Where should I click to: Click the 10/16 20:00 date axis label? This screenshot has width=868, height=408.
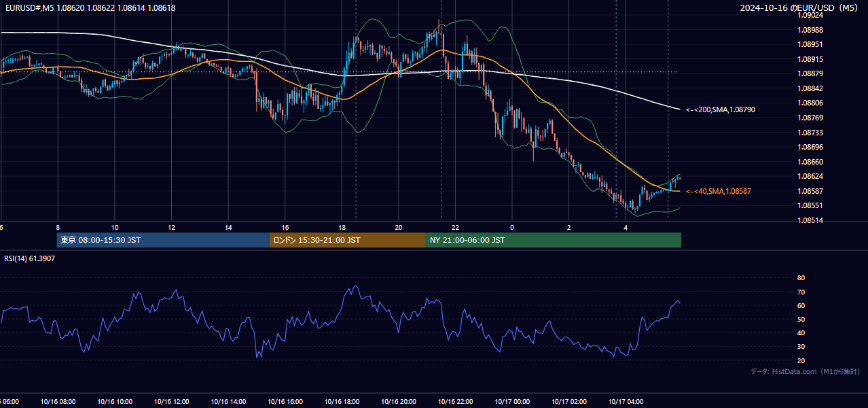(x=399, y=402)
